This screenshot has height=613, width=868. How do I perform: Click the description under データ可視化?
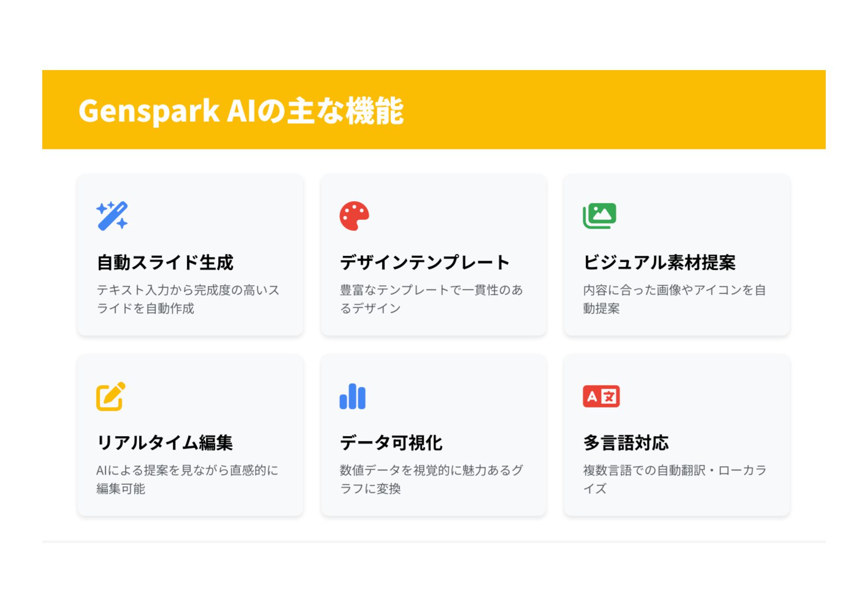(x=431, y=480)
